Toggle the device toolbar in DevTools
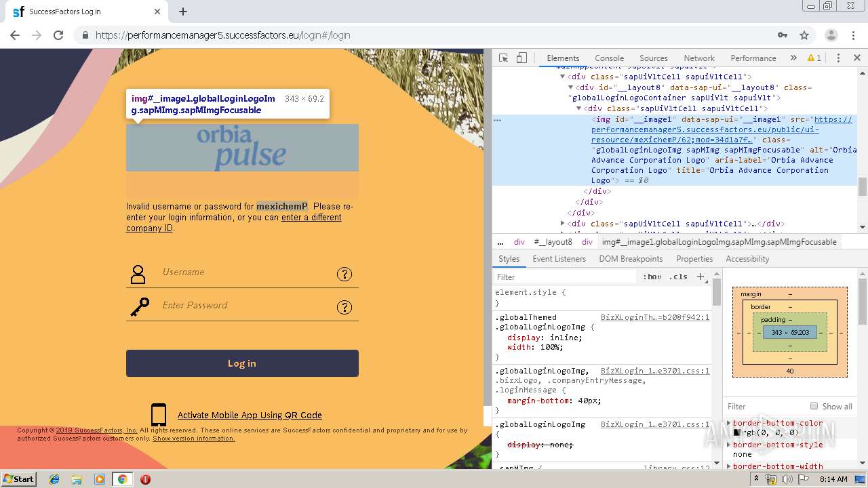868x488 pixels. tap(521, 58)
